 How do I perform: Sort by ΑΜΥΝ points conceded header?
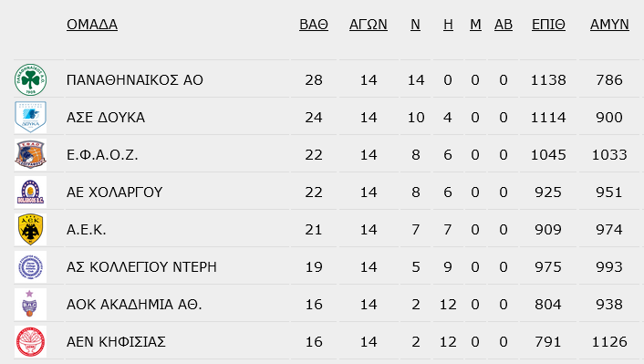tap(609, 25)
